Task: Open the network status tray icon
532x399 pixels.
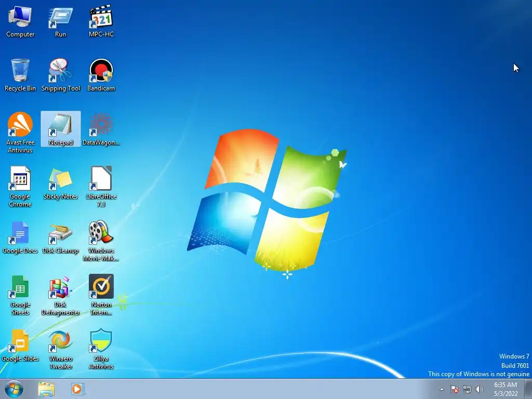Action: click(467, 389)
